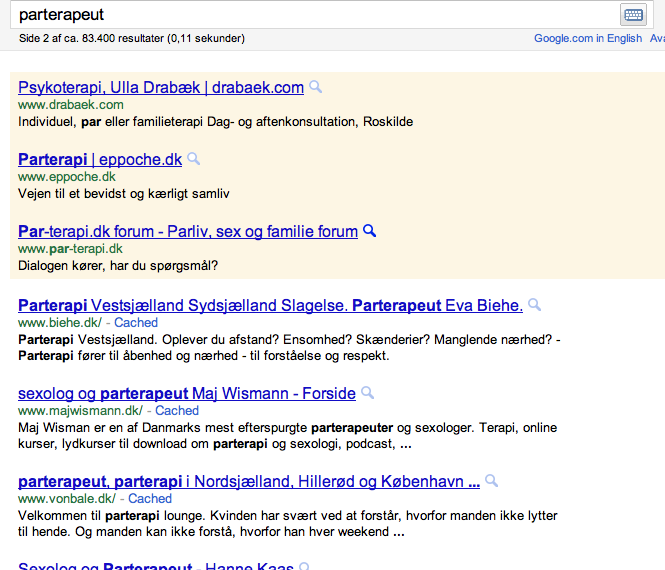Show preview for Maj Wismann Forside result

[x=368, y=393]
